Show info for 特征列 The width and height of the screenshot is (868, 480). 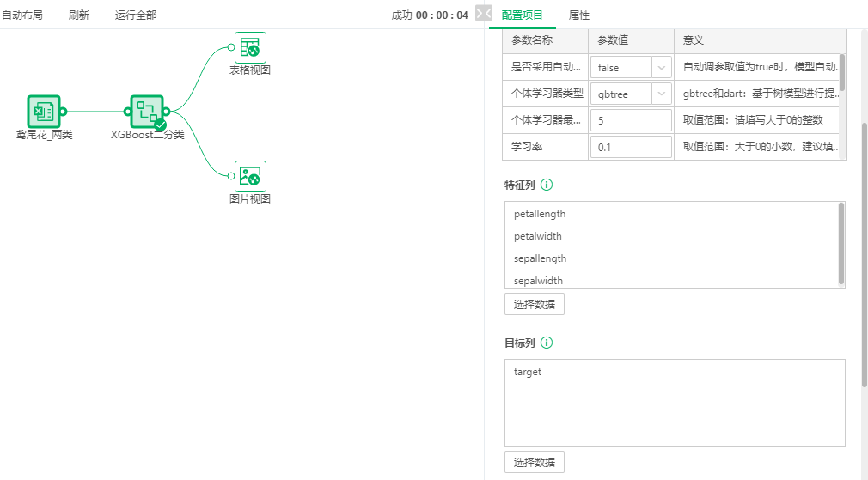[547, 185]
